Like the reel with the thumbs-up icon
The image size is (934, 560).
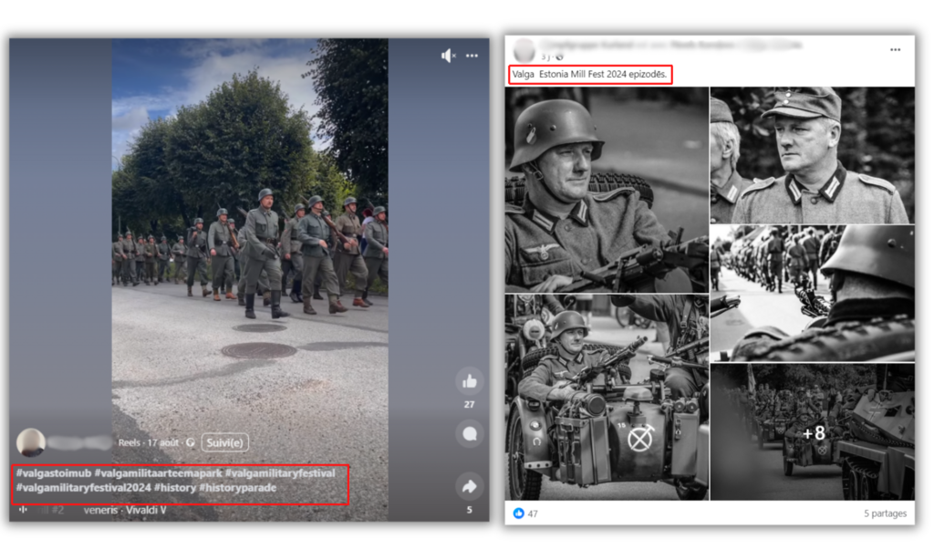click(469, 381)
